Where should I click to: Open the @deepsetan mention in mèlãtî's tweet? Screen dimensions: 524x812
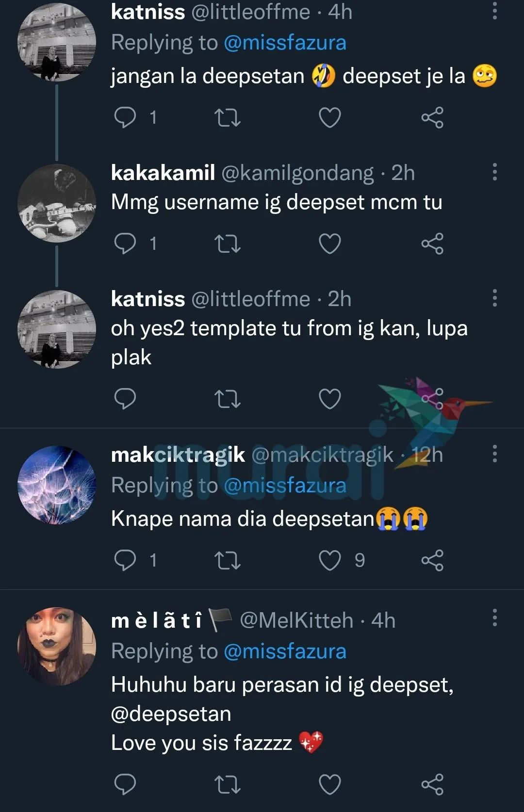tap(171, 714)
